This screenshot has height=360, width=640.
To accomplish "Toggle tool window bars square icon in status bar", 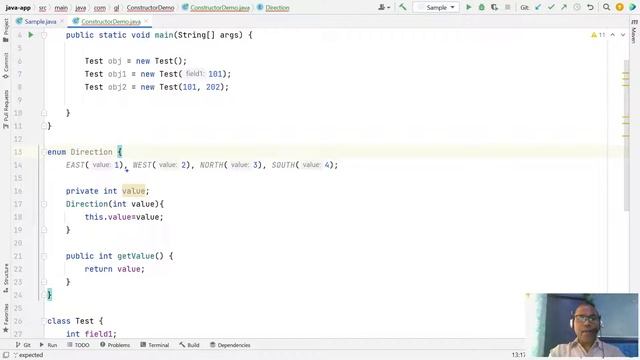I will point(6,355).
